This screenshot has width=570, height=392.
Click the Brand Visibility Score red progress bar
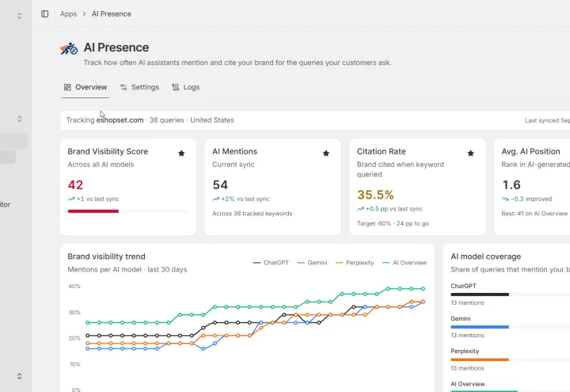click(x=93, y=211)
